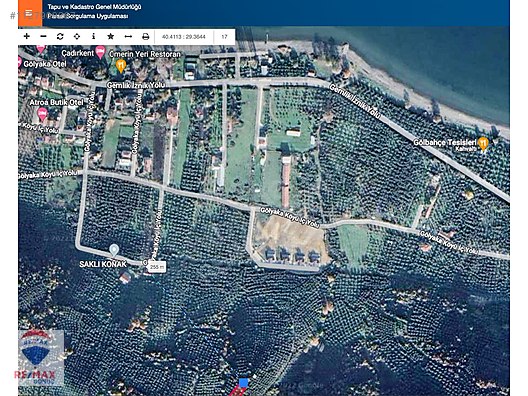Select the distance measure tool
Screen dimensions: 528x396
pos(128,36)
